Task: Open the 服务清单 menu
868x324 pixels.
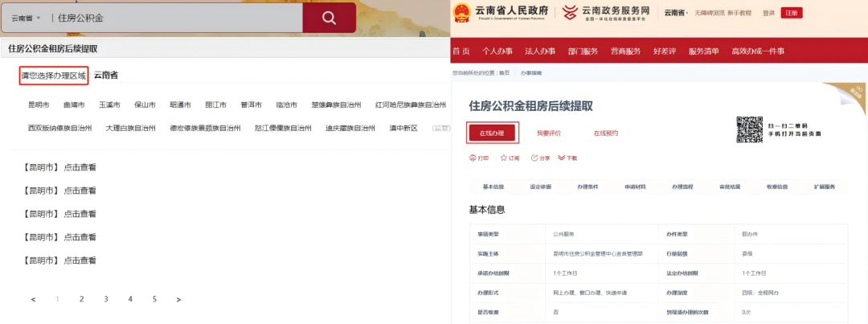Action: click(704, 51)
